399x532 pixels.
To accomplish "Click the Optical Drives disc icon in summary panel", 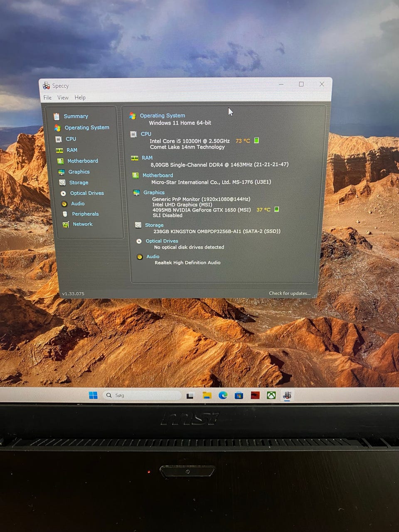I will tap(139, 241).
